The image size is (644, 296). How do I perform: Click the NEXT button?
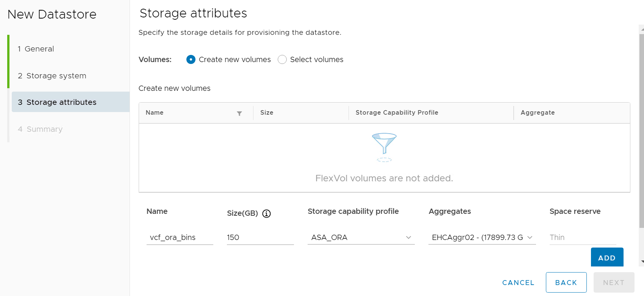click(x=613, y=282)
